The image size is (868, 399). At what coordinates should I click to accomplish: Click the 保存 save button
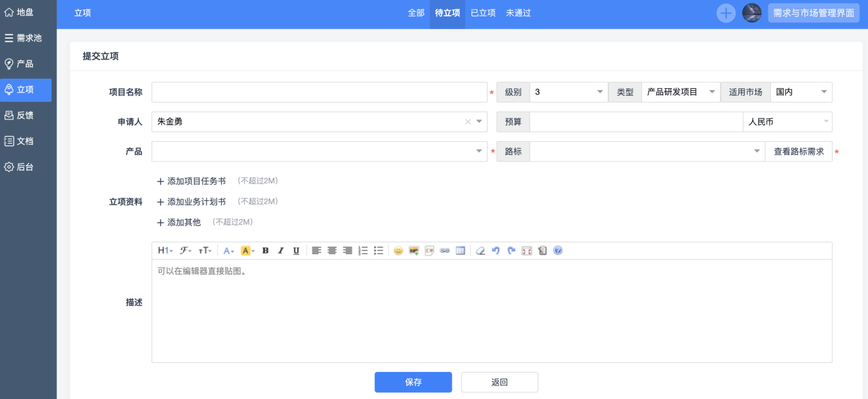413,382
